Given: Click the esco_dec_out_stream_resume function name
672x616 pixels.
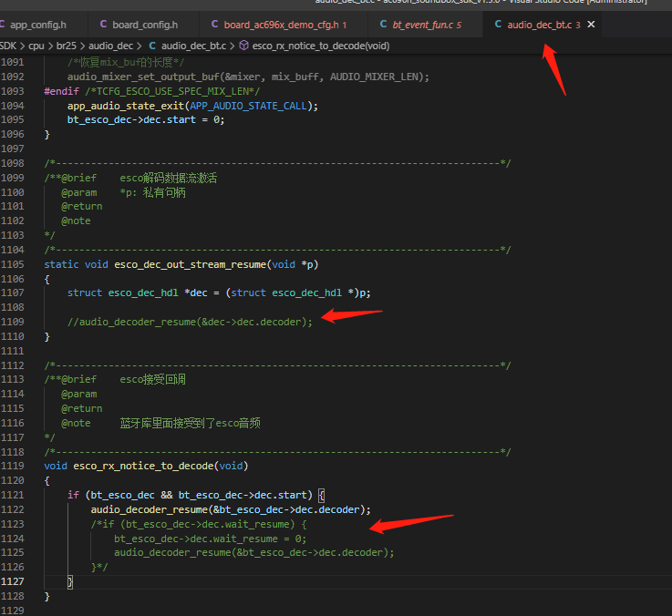Looking at the screenshot, I should tap(191, 264).
